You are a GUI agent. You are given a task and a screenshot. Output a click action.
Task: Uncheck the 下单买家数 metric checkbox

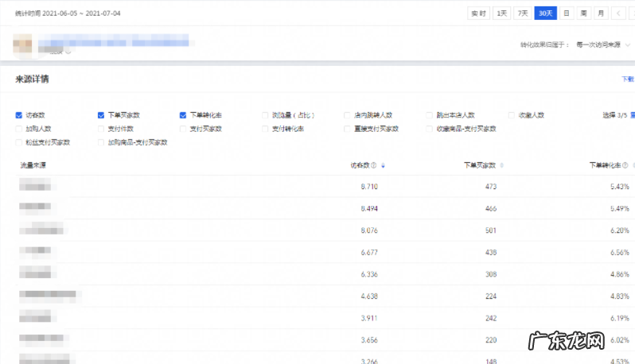(101, 115)
